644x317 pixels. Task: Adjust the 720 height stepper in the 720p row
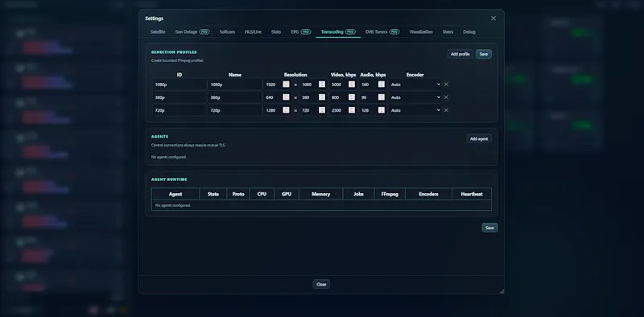[321, 110]
